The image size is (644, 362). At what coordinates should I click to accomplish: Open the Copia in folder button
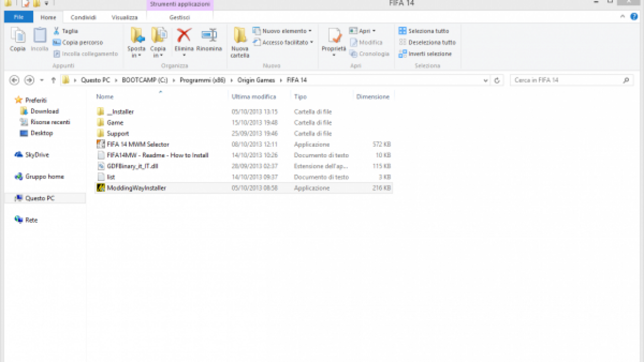tap(158, 42)
